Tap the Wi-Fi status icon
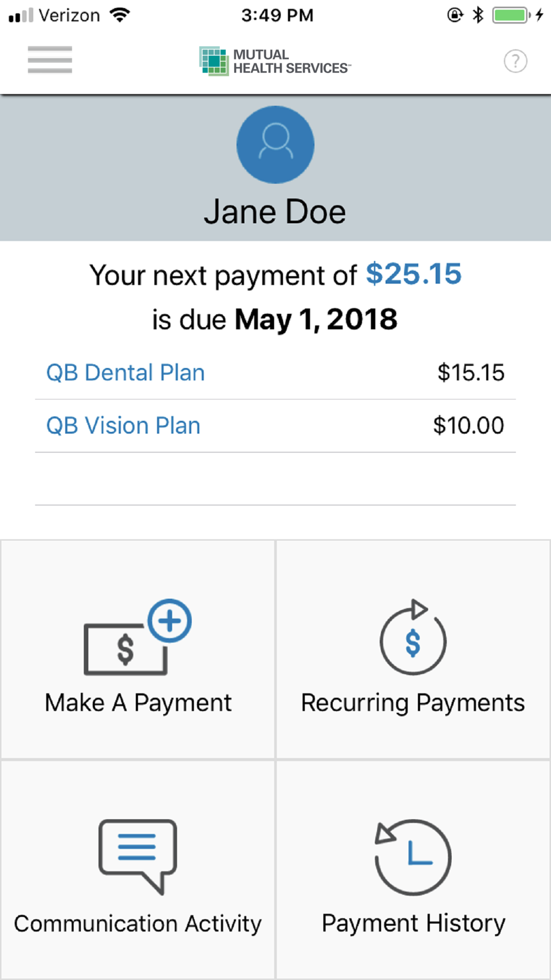This screenshot has height=980, width=551. [120, 15]
